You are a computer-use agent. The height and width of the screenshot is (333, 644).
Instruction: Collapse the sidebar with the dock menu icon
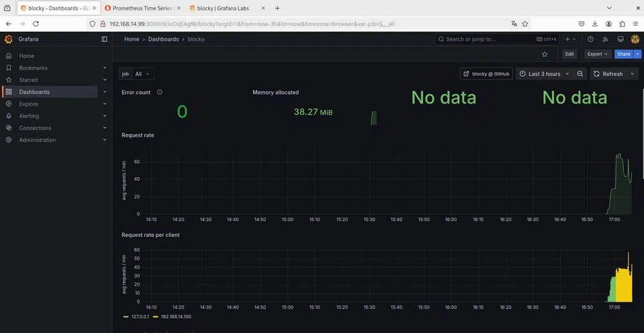coord(104,39)
